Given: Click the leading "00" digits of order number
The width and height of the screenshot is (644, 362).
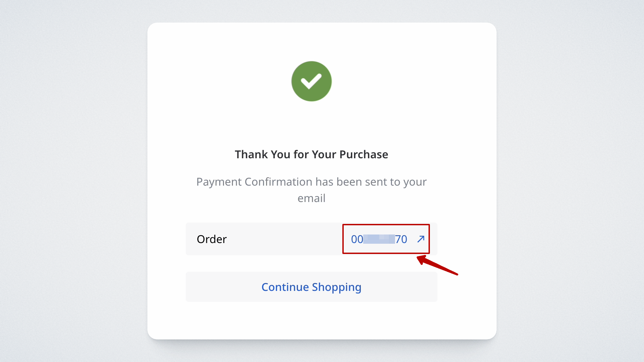Looking at the screenshot, I should 357,239.
